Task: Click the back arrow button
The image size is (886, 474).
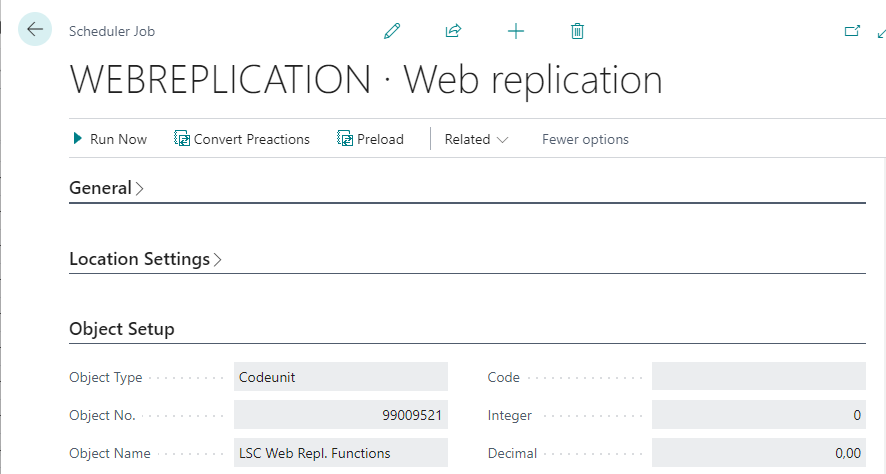Action: [35, 30]
